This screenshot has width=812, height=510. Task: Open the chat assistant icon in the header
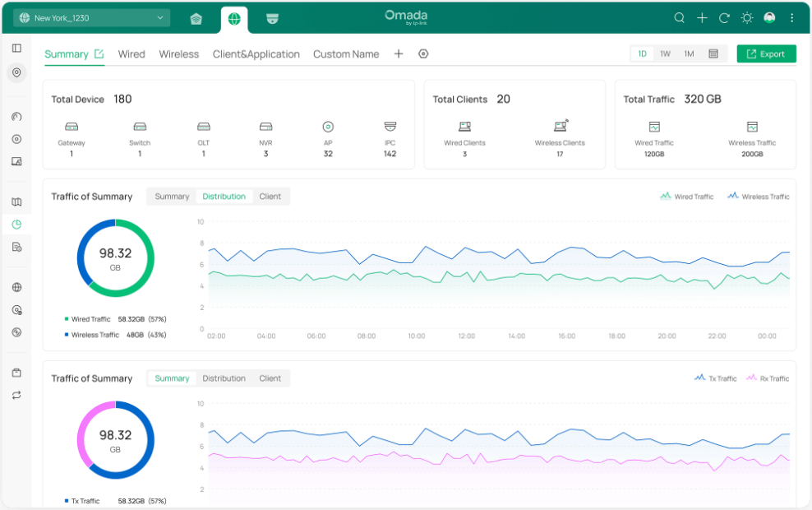pyautogui.click(x=768, y=17)
